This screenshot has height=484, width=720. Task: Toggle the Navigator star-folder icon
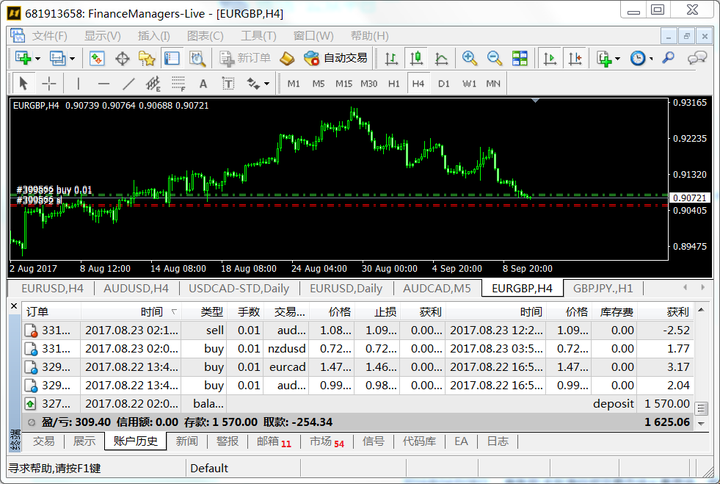coord(147,58)
